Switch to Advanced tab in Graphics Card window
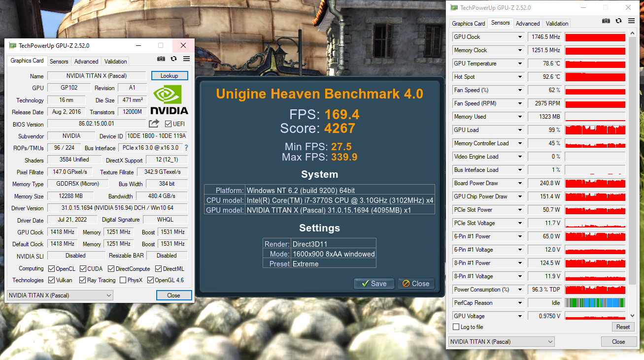Viewport: 644px width, 360px height. [86, 62]
